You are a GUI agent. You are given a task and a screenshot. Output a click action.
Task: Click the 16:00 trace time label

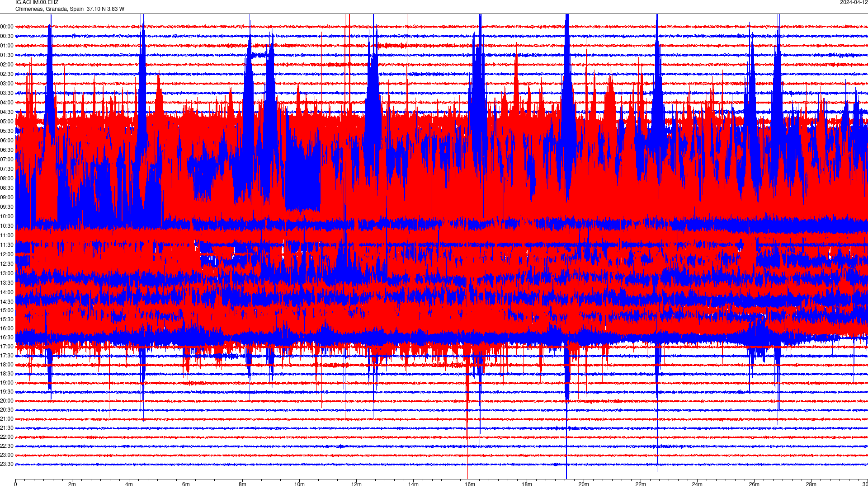(7, 328)
